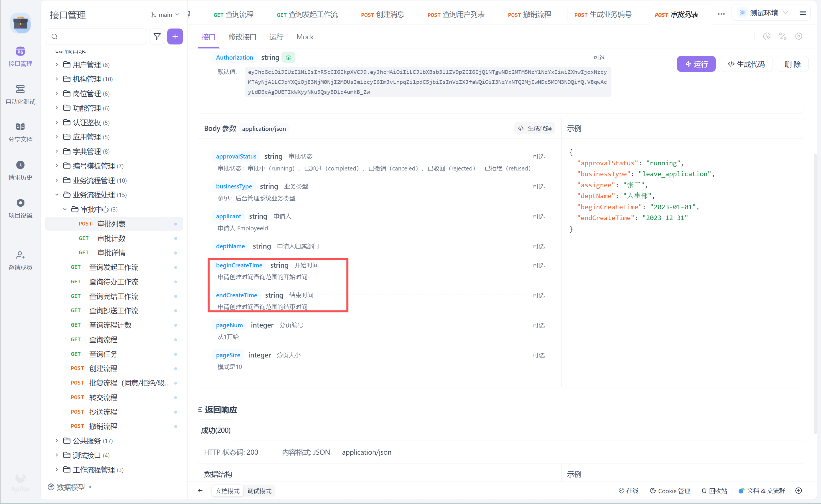Screen dimensions: 821x504
Task: Switch to 调试模式 toggle
Action: click(259, 491)
